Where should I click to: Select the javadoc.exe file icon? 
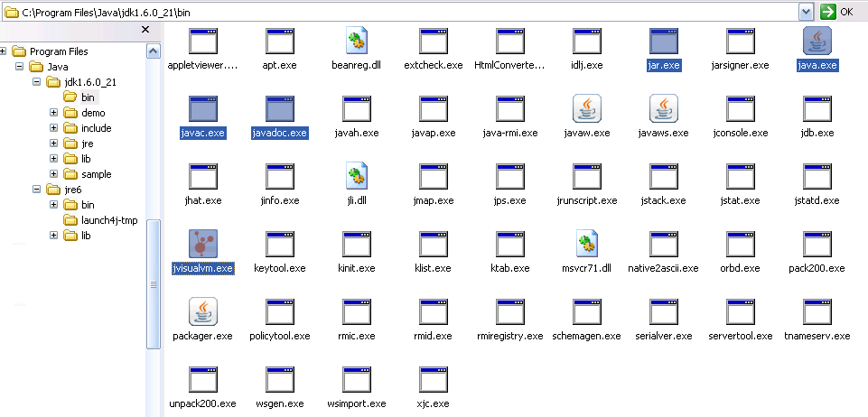280,109
